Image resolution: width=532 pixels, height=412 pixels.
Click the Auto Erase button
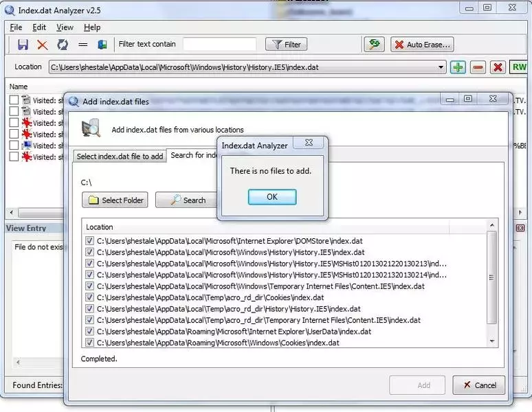coord(422,45)
